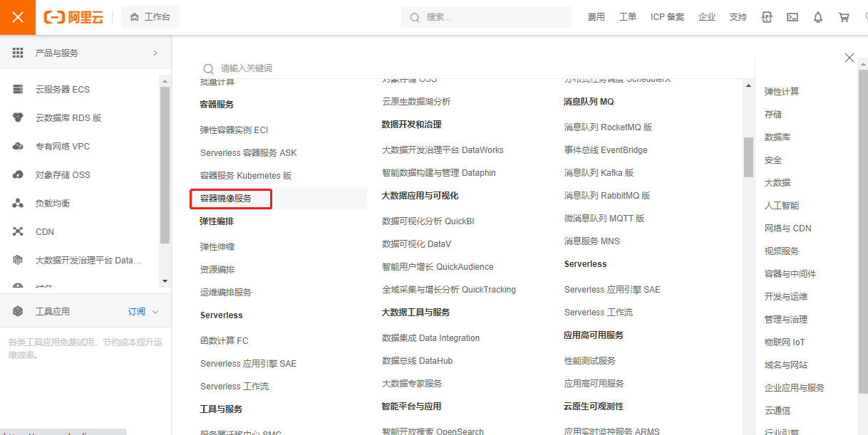Jump to 容器与中间件 category
This screenshot has height=435, width=868.
[790, 273]
